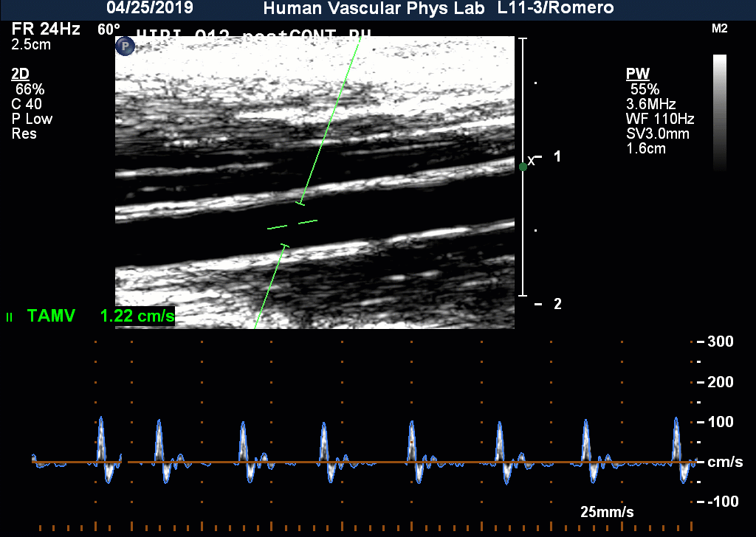Image resolution: width=756 pixels, height=537 pixels.
Task: Click the circular P icon on the image
Action: (125, 46)
